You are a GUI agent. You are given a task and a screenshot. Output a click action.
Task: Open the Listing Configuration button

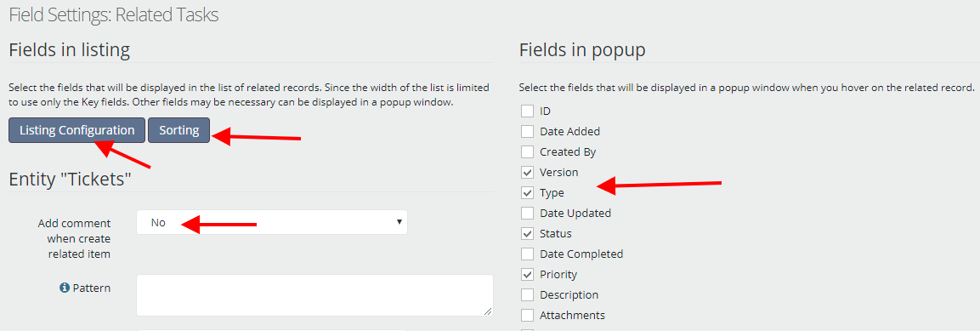[x=76, y=130]
